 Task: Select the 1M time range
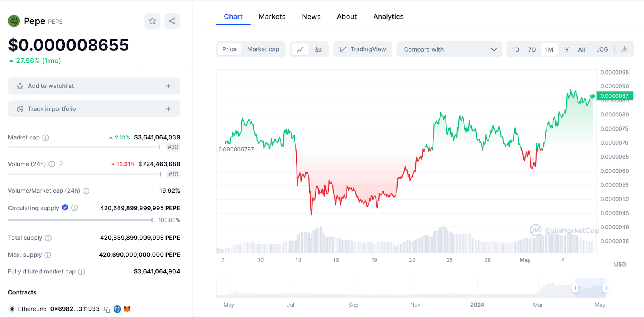pyautogui.click(x=549, y=50)
